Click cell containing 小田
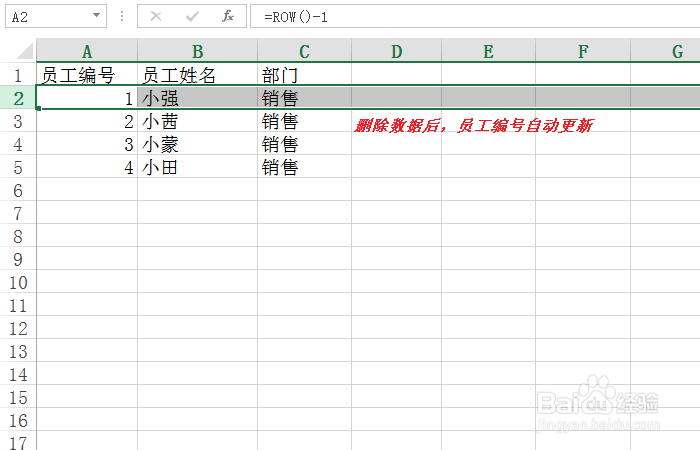 197,167
